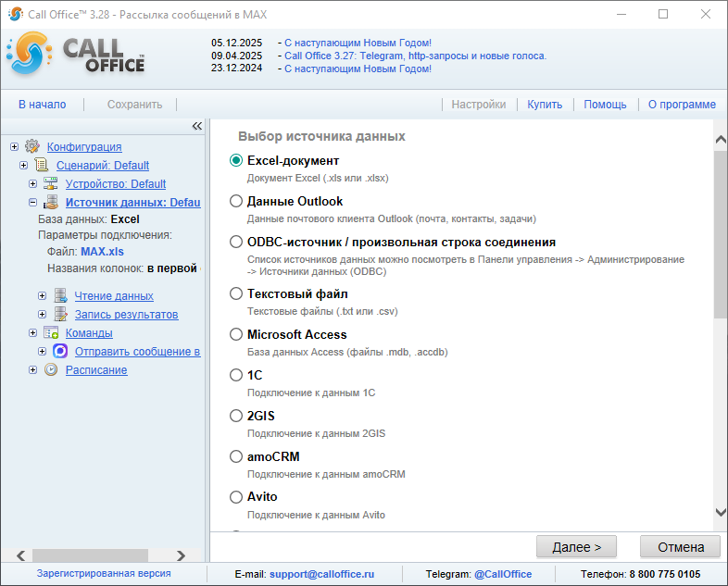Click the device icon beside Устройство: Default

click(51, 183)
